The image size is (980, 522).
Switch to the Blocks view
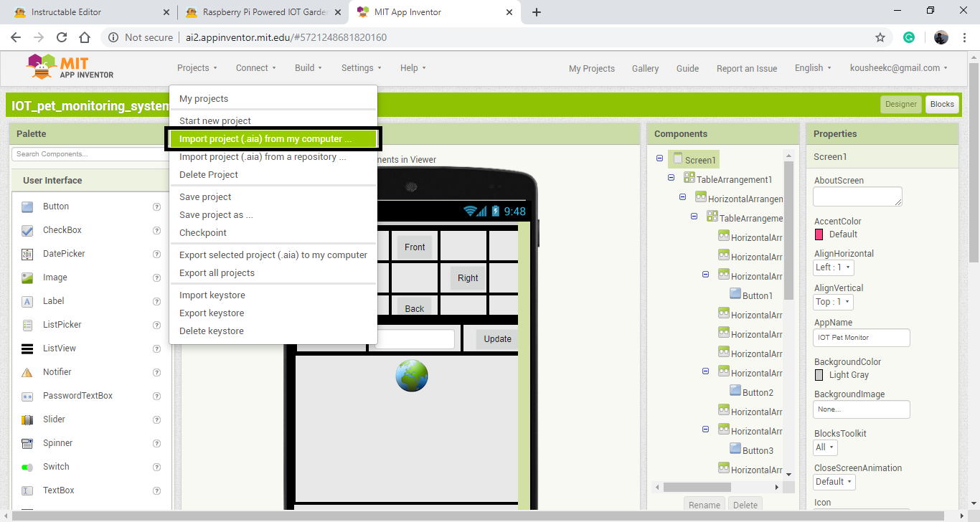pos(941,104)
